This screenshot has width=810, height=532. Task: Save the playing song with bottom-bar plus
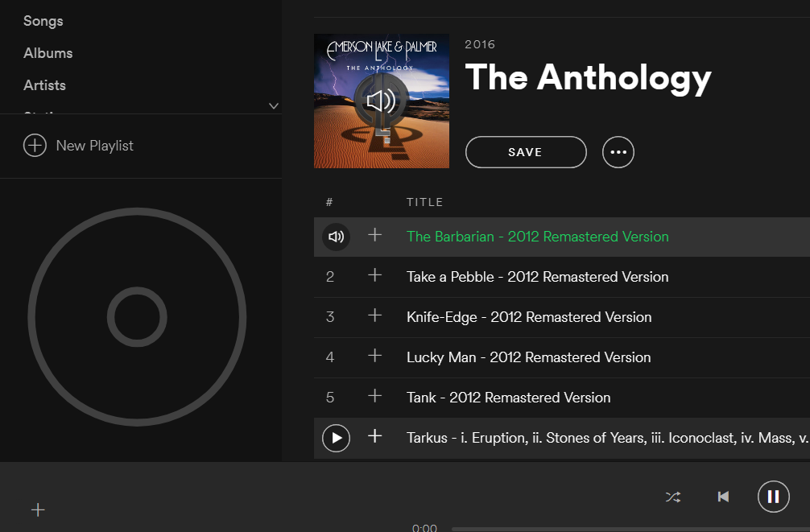tap(38, 510)
